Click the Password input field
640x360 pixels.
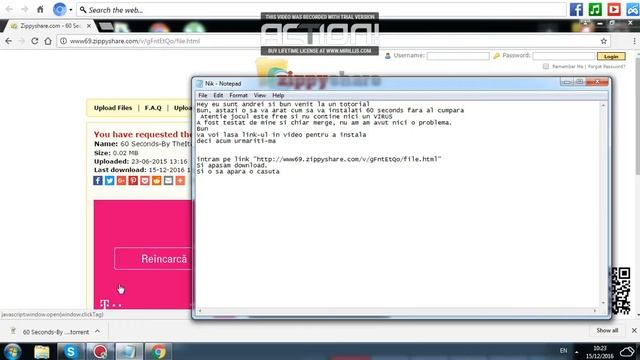pos(564,56)
